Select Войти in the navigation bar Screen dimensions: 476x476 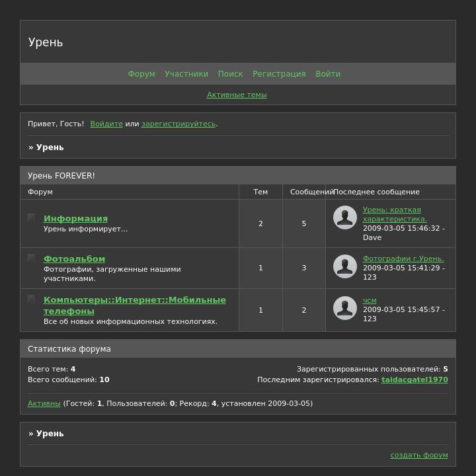pos(328,74)
